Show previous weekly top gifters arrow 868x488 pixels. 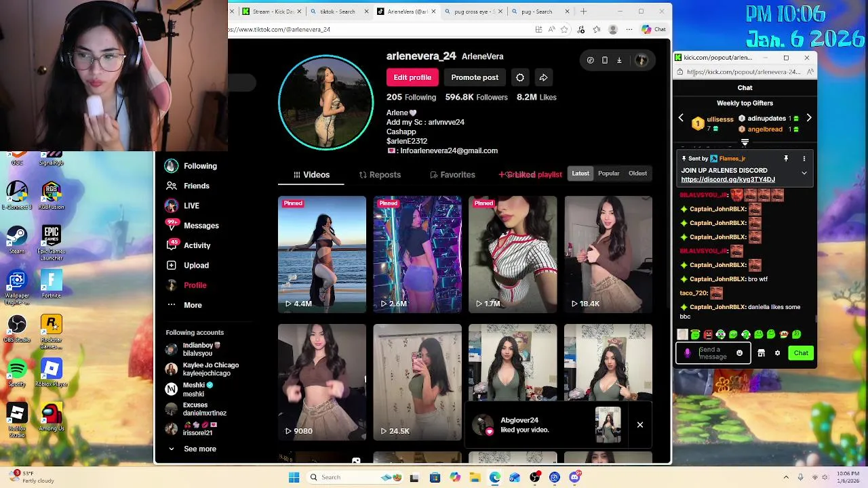coord(681,118)
